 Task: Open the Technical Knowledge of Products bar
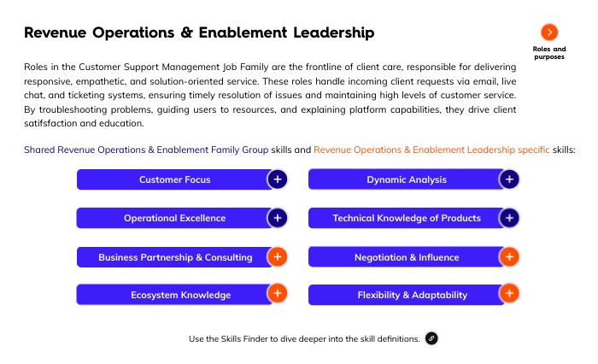click(x=406, y=219)
